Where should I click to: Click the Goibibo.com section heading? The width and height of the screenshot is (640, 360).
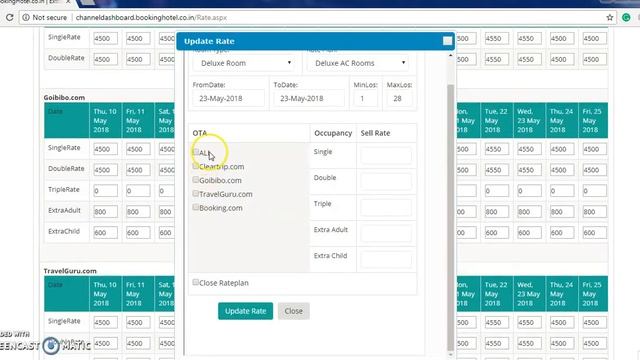64,98
